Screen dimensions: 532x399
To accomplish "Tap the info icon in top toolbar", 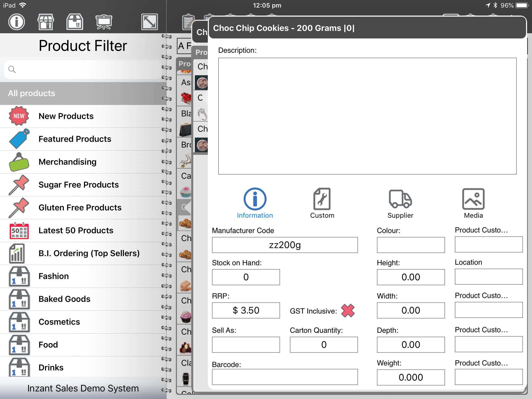I will pos(17,22).
